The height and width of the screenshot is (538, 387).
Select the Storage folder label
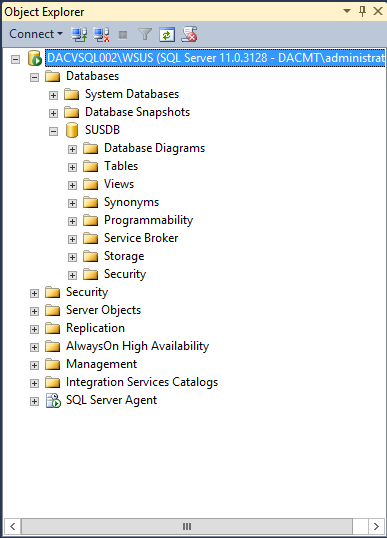(x=124, y=256)
